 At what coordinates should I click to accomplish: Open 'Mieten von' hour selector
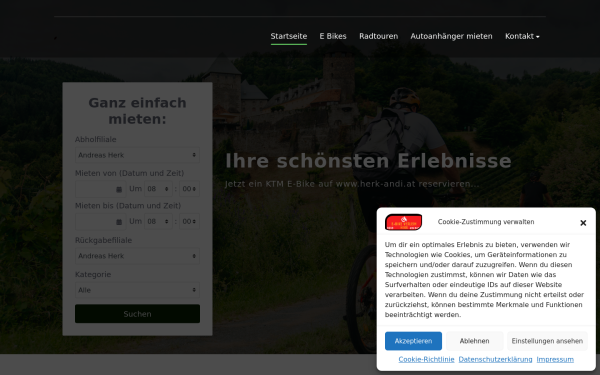158,189
